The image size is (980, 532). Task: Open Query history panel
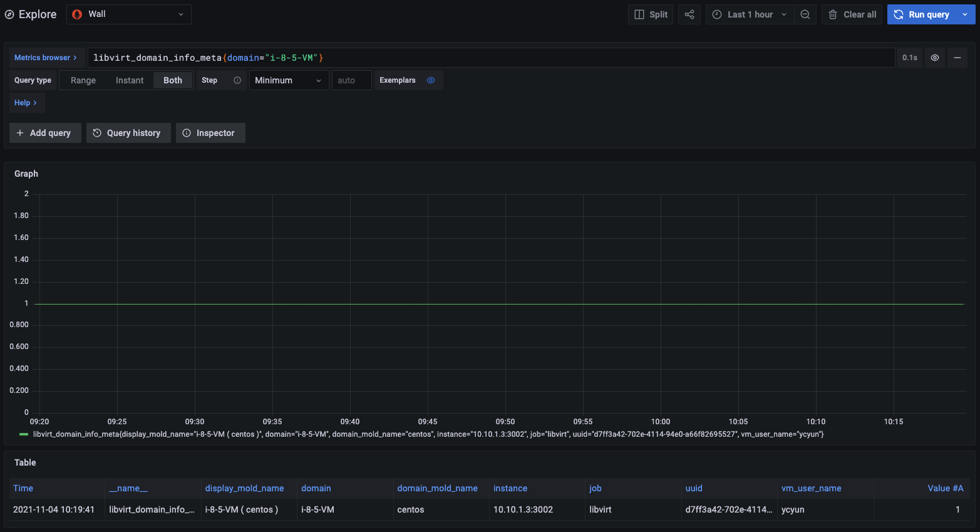tap(128, 133)
